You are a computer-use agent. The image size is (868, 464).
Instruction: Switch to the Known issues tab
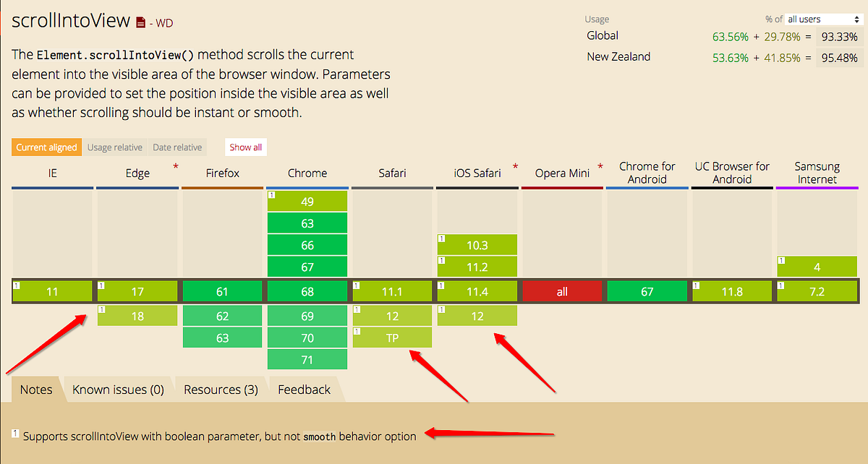118,389
